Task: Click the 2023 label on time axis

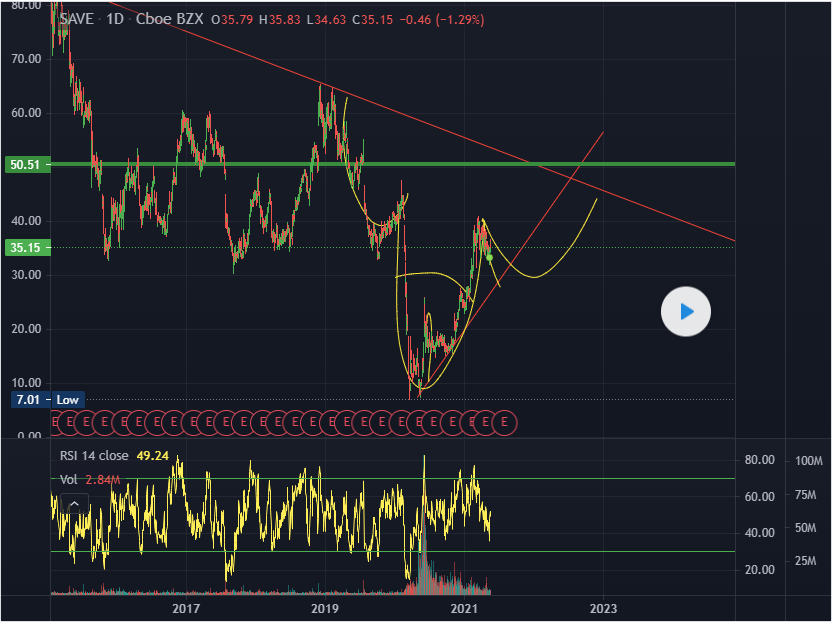Action: click(603, 608)
